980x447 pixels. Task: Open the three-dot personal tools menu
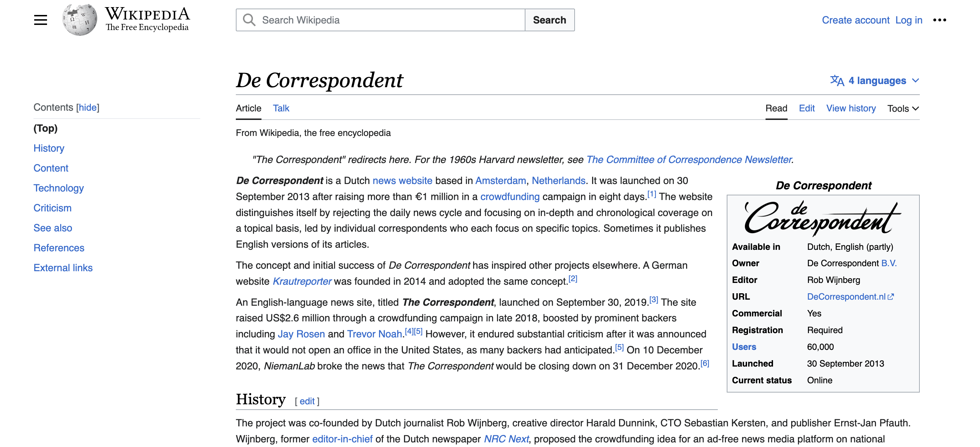pos(939,20)
